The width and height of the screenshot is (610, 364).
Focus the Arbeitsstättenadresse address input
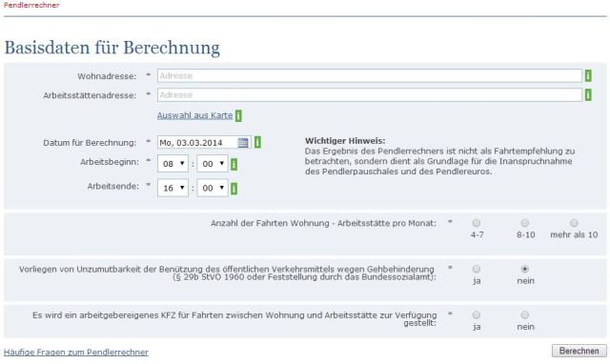[370, 95]
